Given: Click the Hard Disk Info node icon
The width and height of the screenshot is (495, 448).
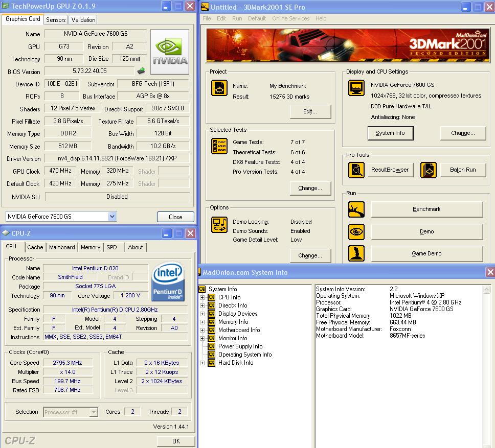Looking at the screenshot, I should [212, 363].
